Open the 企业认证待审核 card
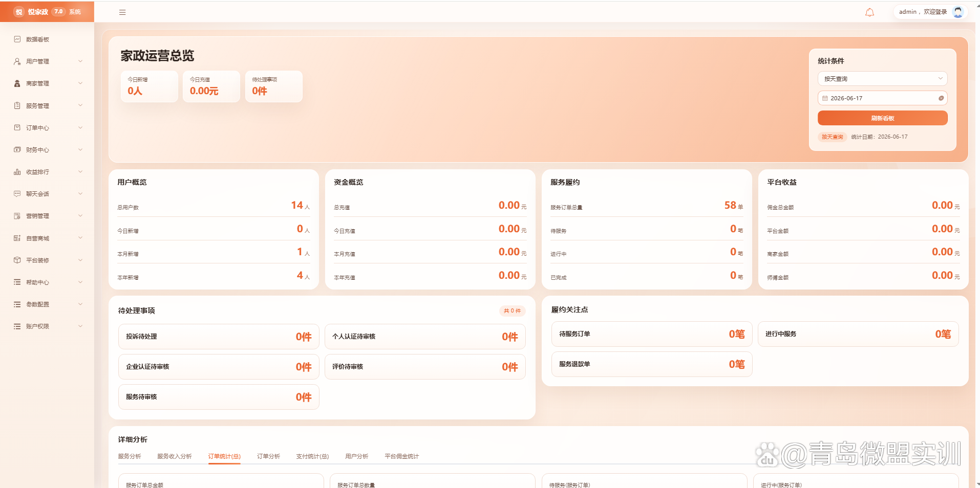This screenshot has width=980, height=488. pos(219,367)
